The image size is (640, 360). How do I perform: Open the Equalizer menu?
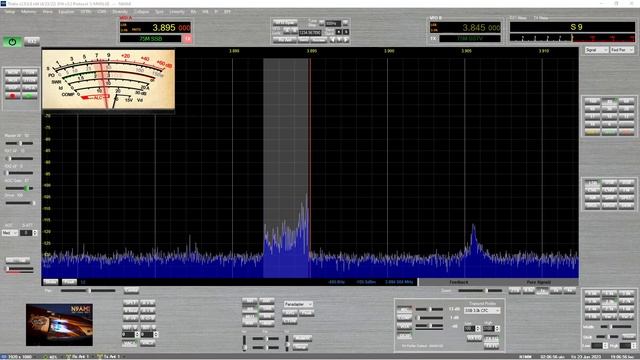(x=66, y=12)
